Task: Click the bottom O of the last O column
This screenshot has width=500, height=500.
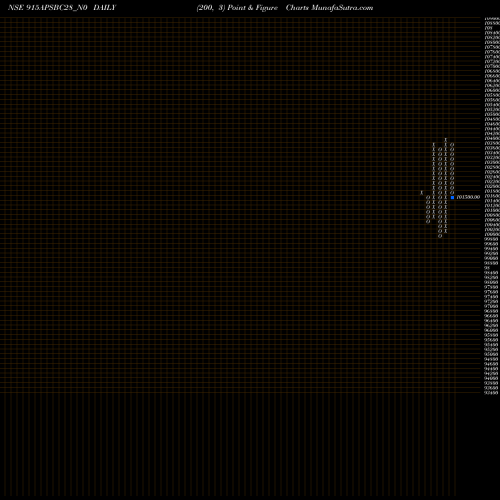Action: point(452,193)
